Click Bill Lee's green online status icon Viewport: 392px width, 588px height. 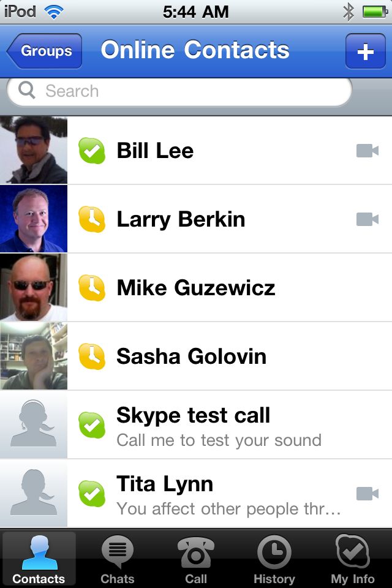tap(92, 151)
